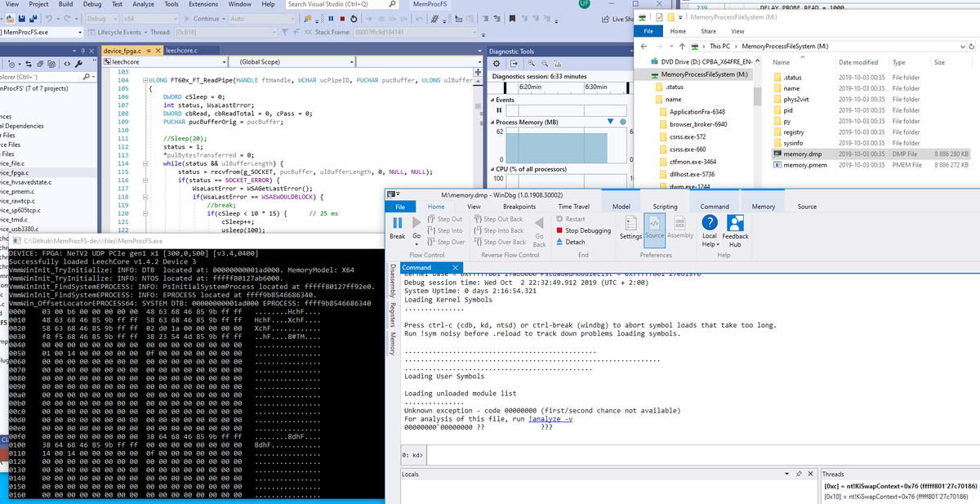The image size is (980, 504).
Task: Click Diagnostic Tools zoom in icon
Action: coord(532,63)
